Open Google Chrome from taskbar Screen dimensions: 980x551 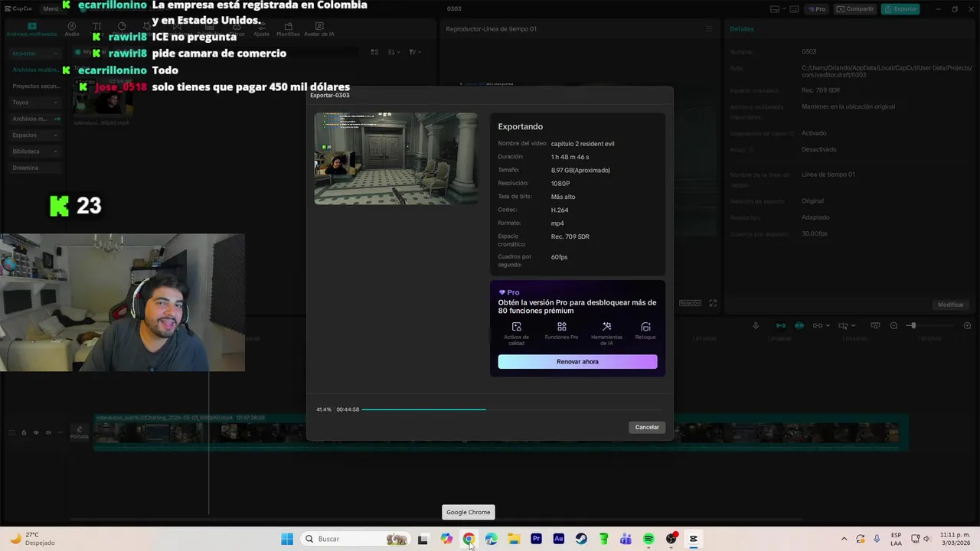(x=469, y=539)
